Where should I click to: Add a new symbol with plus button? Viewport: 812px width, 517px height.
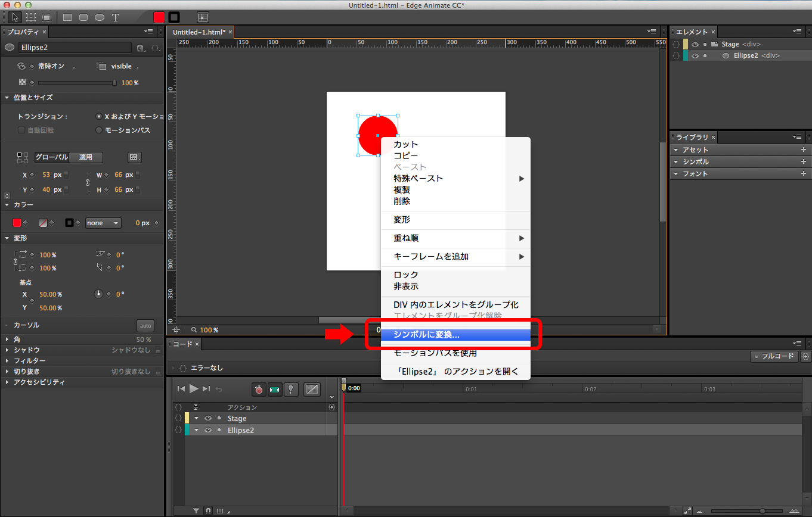pos(803,162)
